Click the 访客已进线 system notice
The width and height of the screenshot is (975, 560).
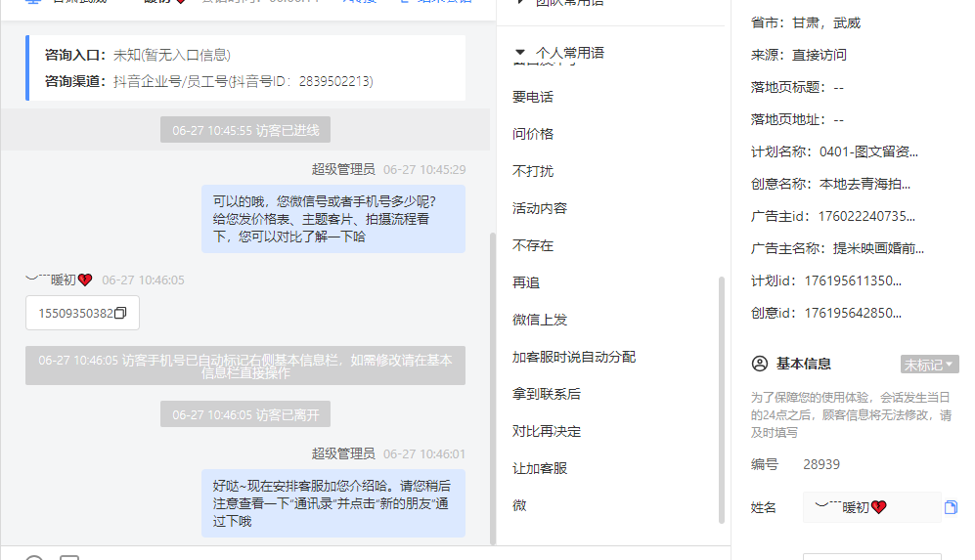pos(245,130)
